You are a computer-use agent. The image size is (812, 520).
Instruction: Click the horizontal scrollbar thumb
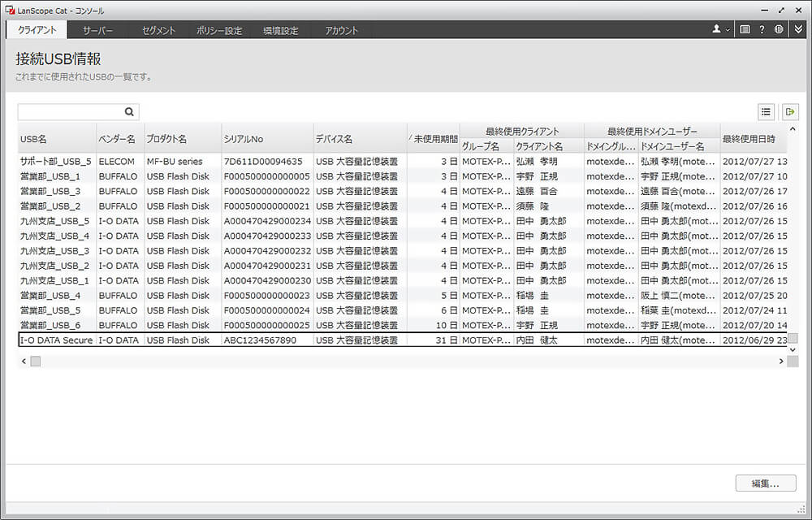click(35, 361)
